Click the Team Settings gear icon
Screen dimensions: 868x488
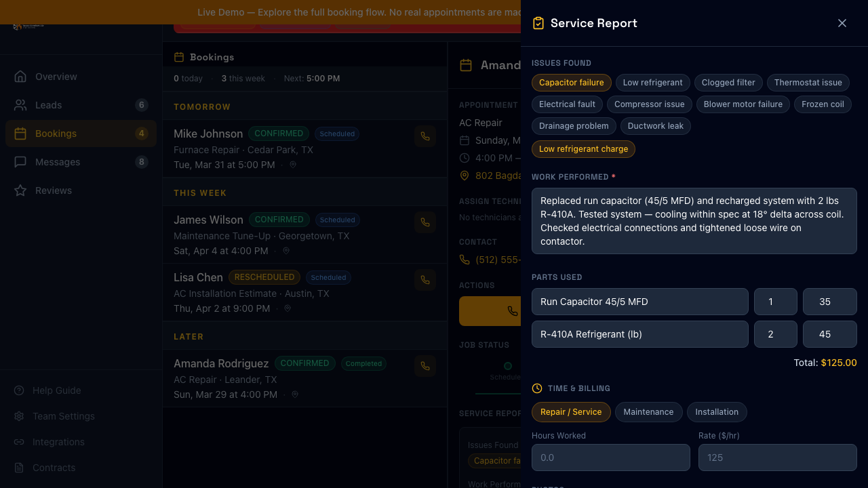[19, 416]
